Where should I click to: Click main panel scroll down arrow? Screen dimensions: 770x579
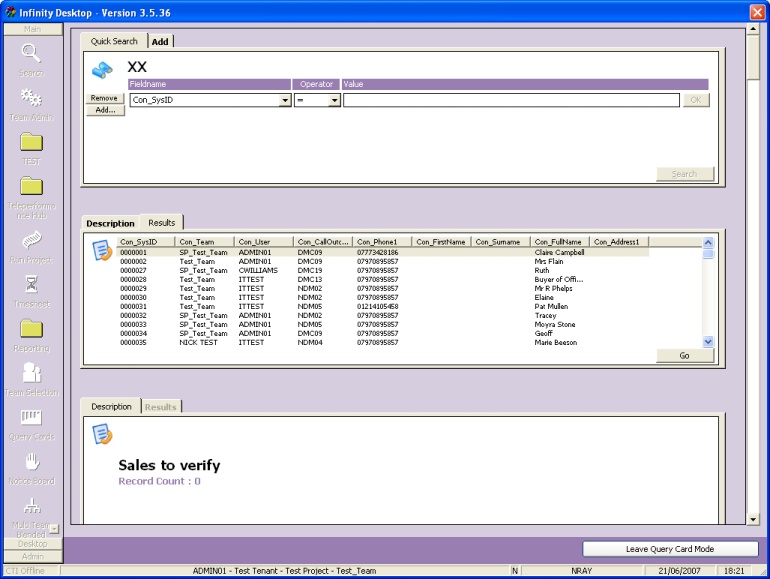(753, 519)
